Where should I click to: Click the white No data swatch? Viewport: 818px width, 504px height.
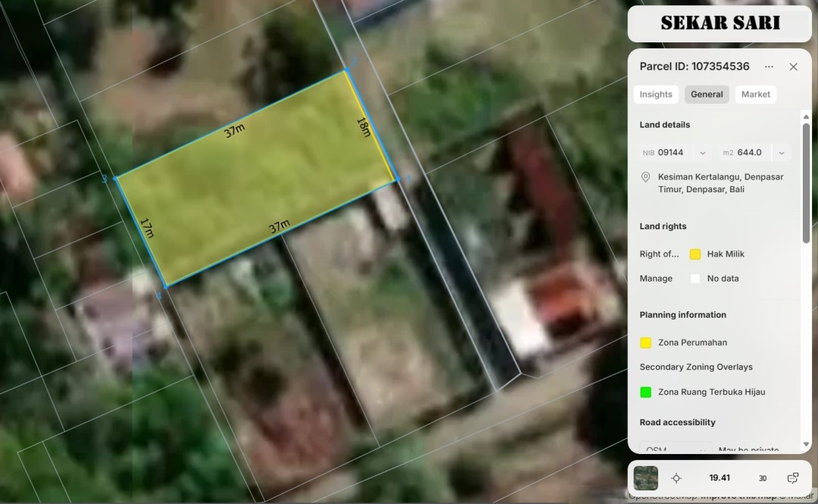click(695, 278)
